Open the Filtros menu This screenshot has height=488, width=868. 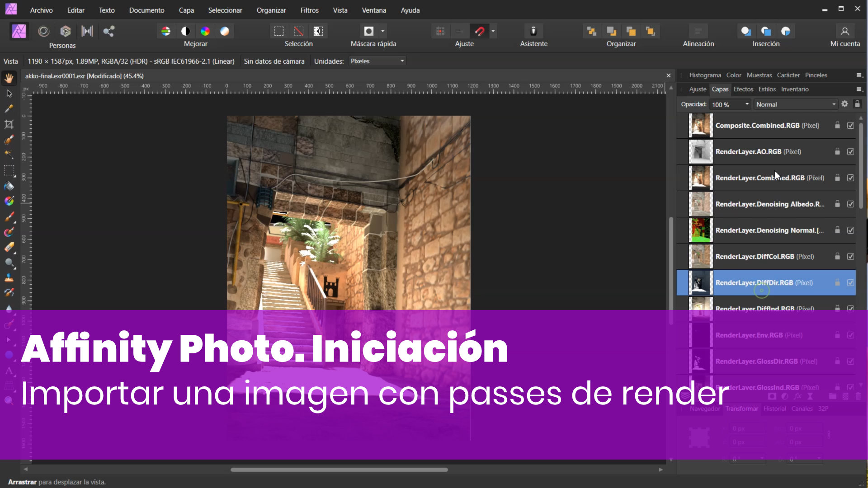(309, 10)
